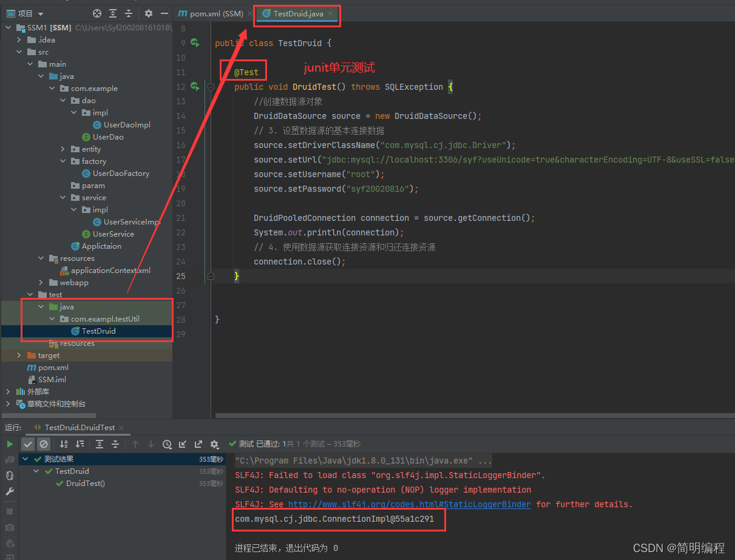
Task: Rerun the DruidTest with green play icon
Action: (x=10, y=444)
